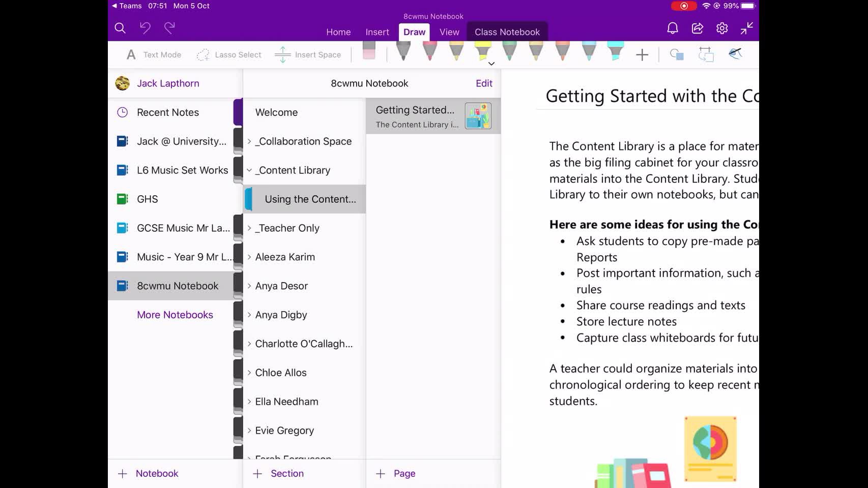This screenshot has width=868, height=488.
Task: Activate the Insert Space tool
Action: [308, 54]
